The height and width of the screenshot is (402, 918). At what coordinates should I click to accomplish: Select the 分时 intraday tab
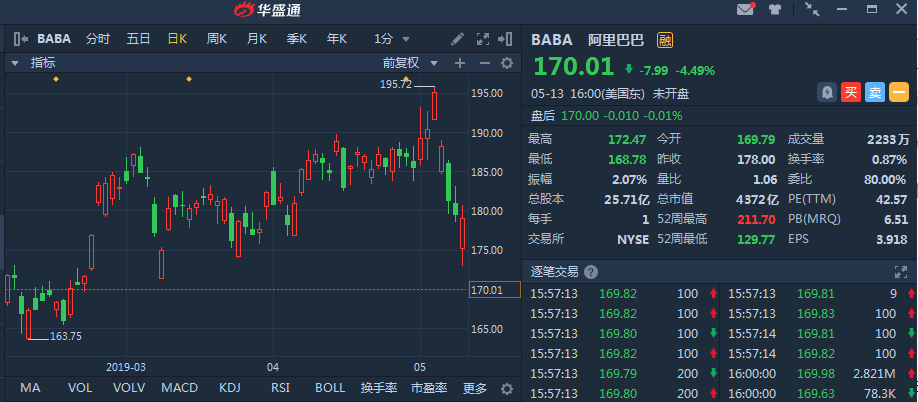[x=98, y=39]
